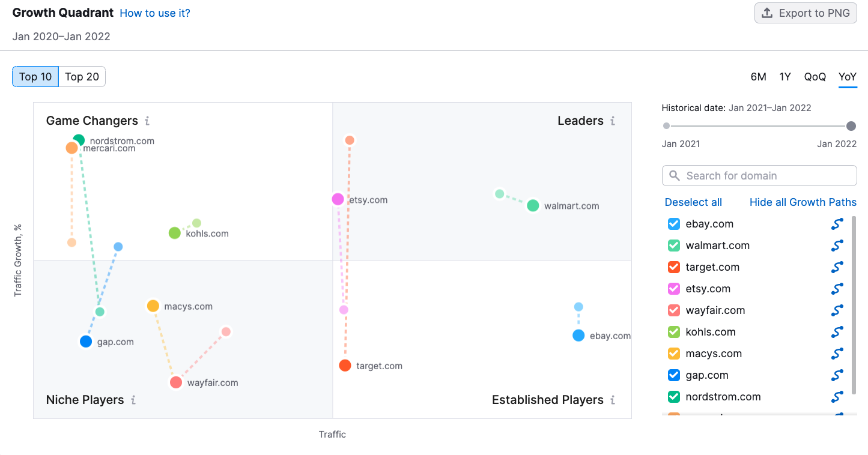The height and width of the screenshot is (455, 868).
Task: Click Export to PNG button
Action: click(x=806, y=13)
